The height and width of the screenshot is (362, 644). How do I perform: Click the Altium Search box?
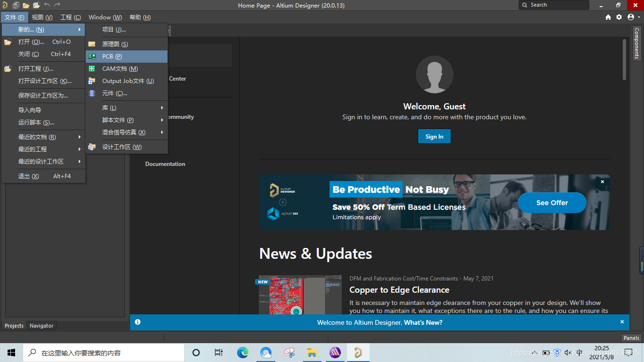[553, 5]
